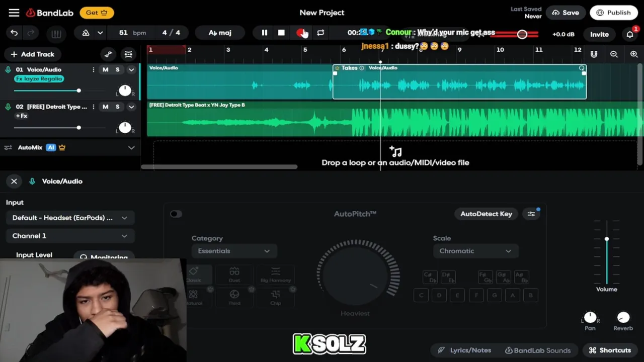This screenshot has height=362, width=644.
Task: Zoom out the timeline
Action: pyautogui.click(x=614, y=54)
